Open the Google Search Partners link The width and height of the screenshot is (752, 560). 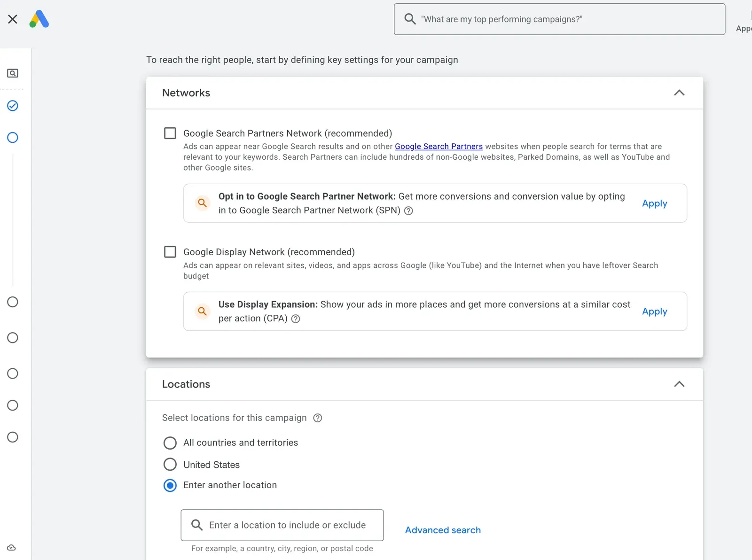439,146
